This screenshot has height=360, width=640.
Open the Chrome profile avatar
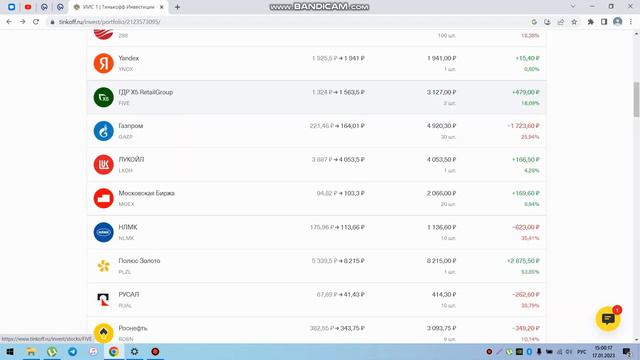[618, 21]
